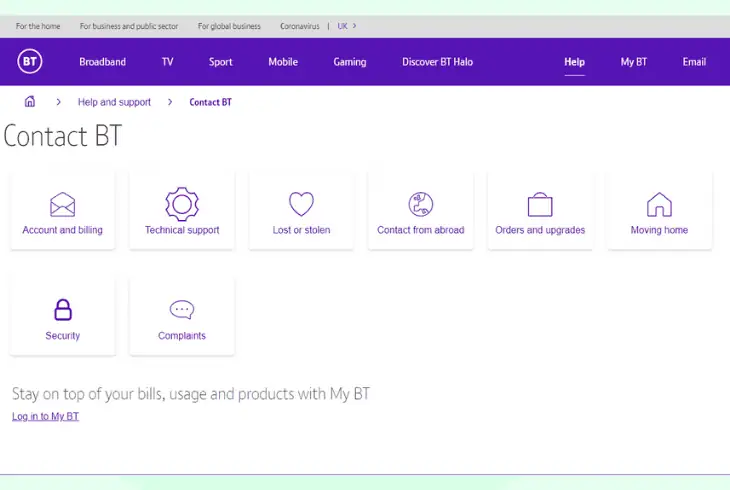Click the Technical support label

(x=182, y=230)
